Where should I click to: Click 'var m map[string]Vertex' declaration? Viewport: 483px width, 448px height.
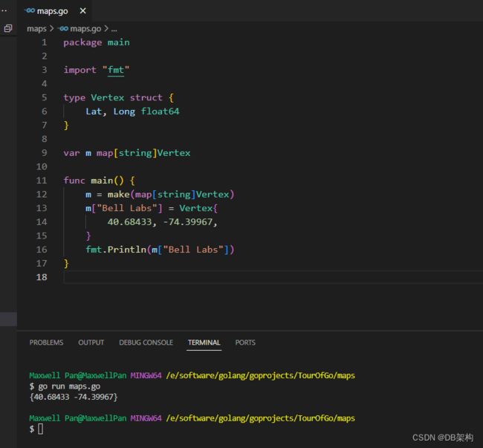pos(127,153)
